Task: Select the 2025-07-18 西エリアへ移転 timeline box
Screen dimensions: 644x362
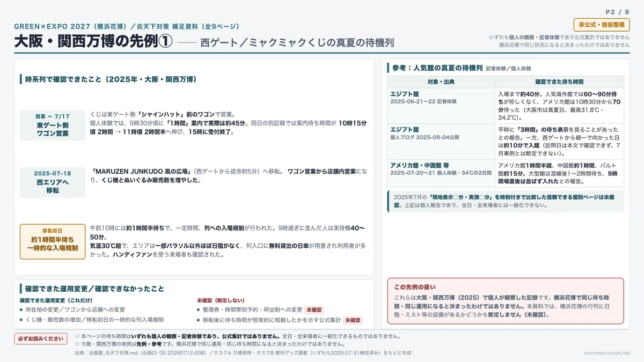Action: [x=53, y=182]
